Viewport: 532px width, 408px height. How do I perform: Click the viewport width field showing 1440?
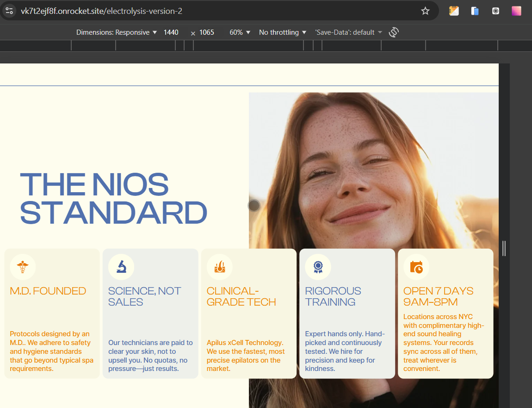coord(171,32)
